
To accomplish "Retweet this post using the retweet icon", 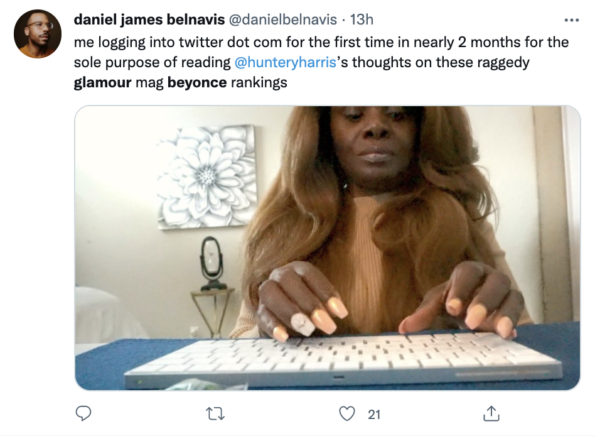I will tap(215, 414).
